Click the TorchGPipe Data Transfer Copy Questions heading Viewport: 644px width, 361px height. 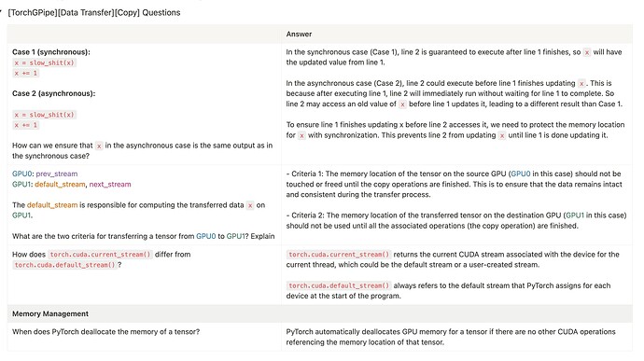click(x=94, y=13)
